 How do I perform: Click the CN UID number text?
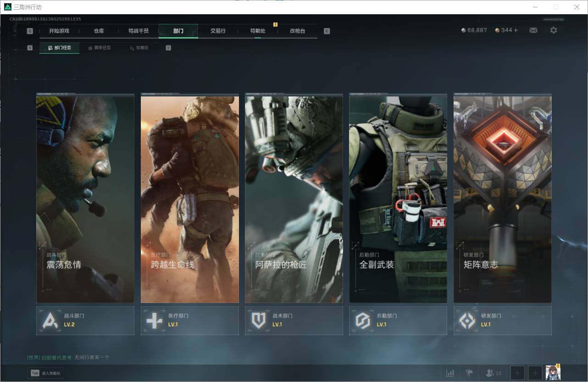click(x=45, y=19)
